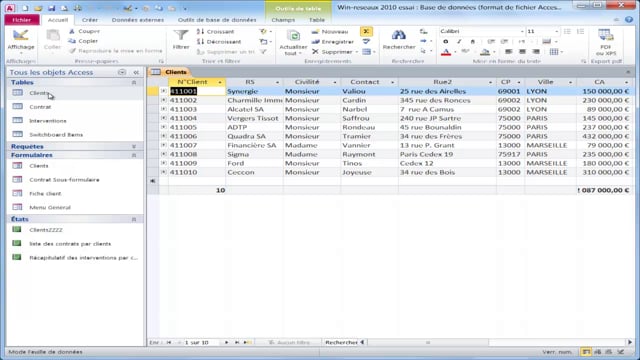Click the Copier button
The image size is (640, 360).
pyautogui.click(x=84, y=41)
